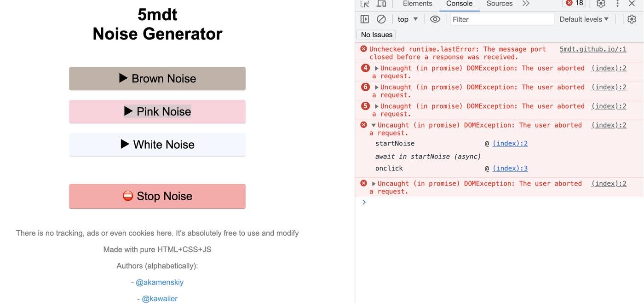
Task: Open console settings gear icon
Action: pyautogui.click(x=632, y=19)
